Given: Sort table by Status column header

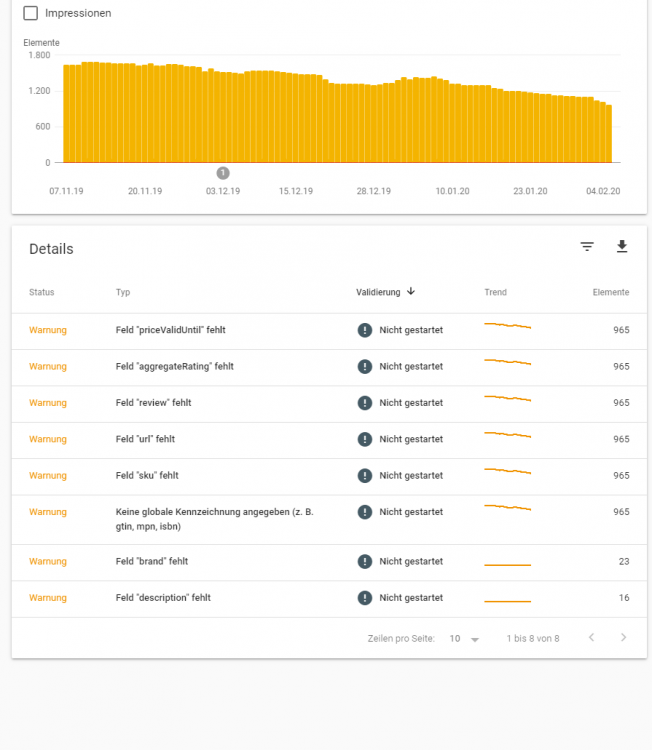Looking at the screenshot, I should (42, 292).
